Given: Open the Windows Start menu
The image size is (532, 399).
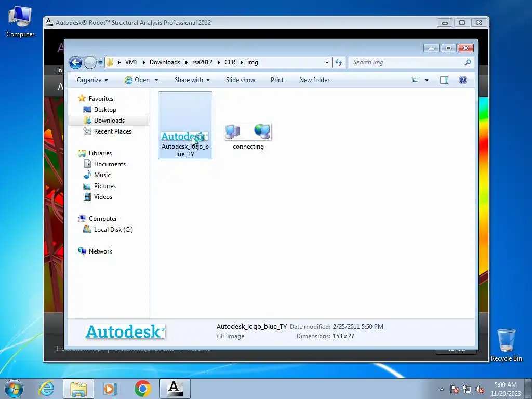Looking at the screenshot, I should coord(14,389).
